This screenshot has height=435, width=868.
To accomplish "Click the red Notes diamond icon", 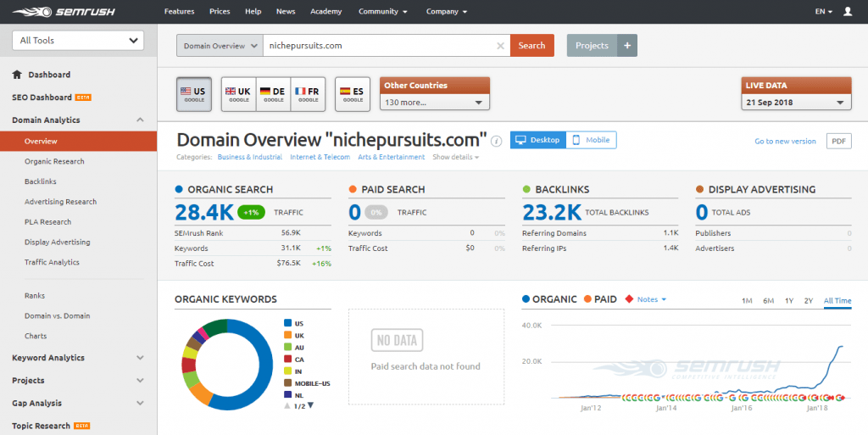I will [629, 298].
